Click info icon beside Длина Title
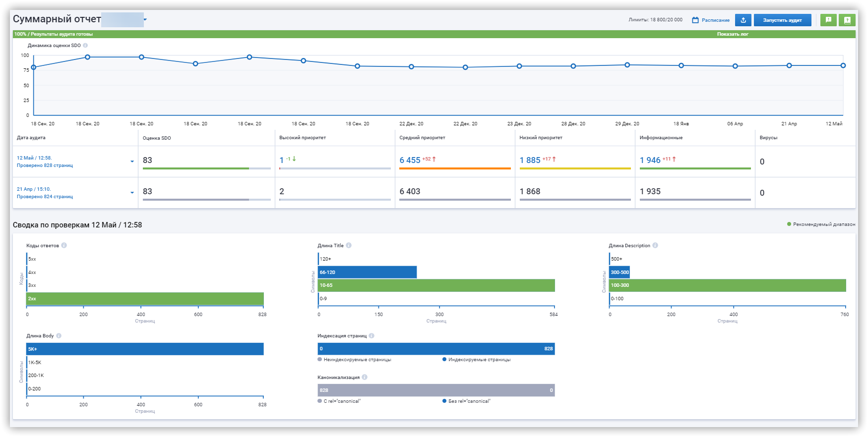This screenshot has width=868, height=437. pos(349,245)
